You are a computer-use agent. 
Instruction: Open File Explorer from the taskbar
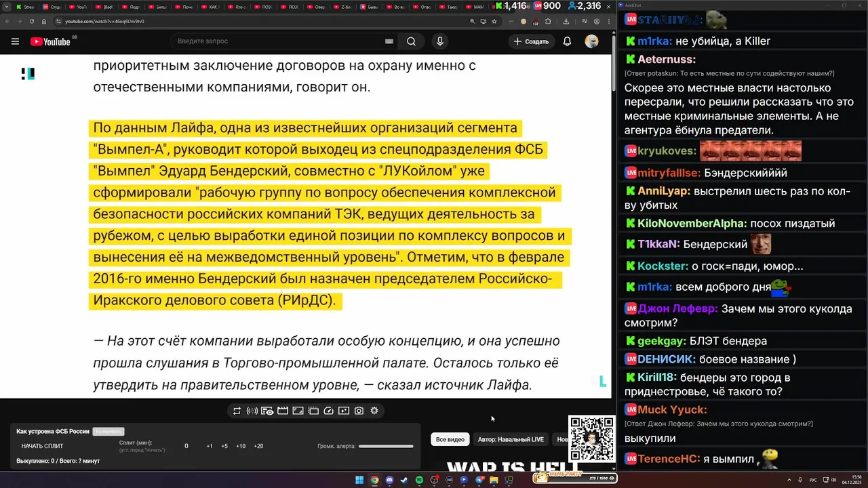coord(494,480)
